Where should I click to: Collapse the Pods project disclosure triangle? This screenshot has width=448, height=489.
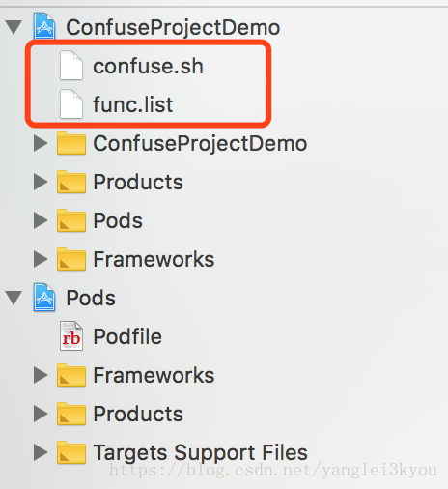point(14,298)
